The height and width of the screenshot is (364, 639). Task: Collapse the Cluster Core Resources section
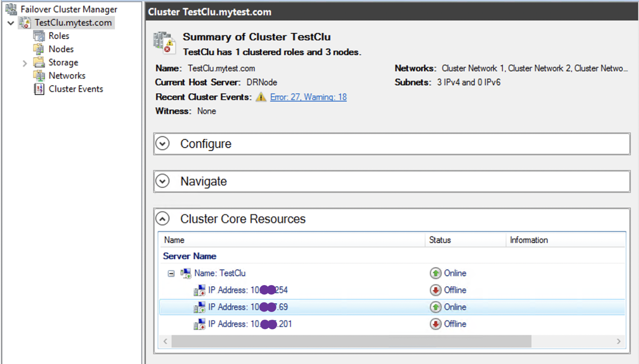(163, 218)
